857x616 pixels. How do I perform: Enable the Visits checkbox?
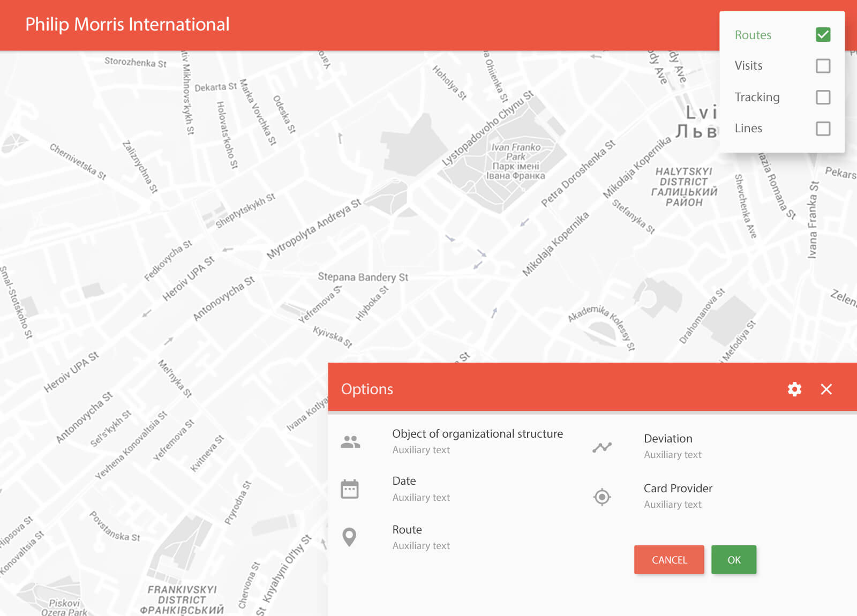823,66
